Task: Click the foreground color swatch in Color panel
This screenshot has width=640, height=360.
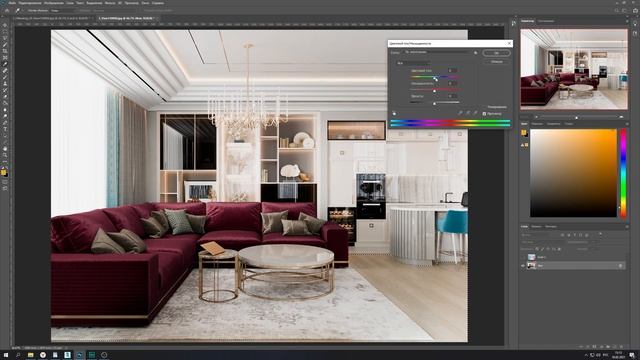Action: [x=523, y=132]
